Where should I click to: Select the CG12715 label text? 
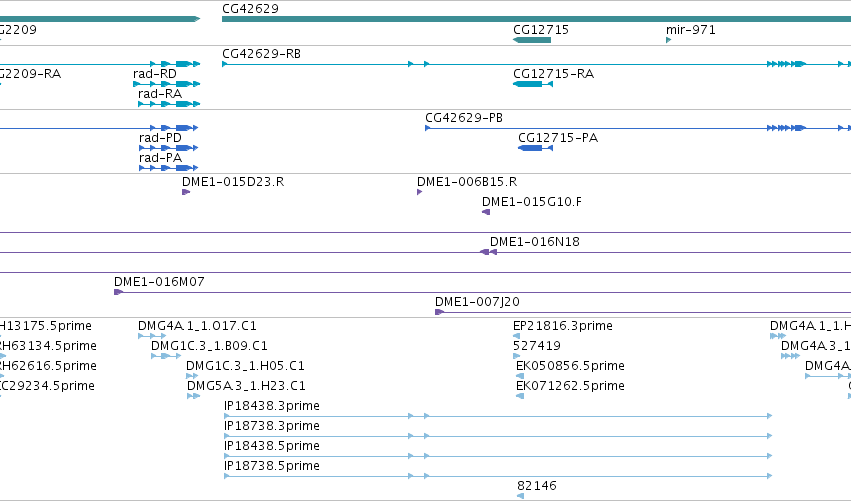click(x=541, y=30)
